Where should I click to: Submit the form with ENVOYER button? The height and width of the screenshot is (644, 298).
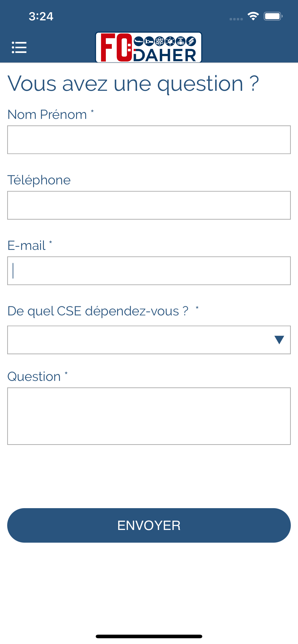149,525
